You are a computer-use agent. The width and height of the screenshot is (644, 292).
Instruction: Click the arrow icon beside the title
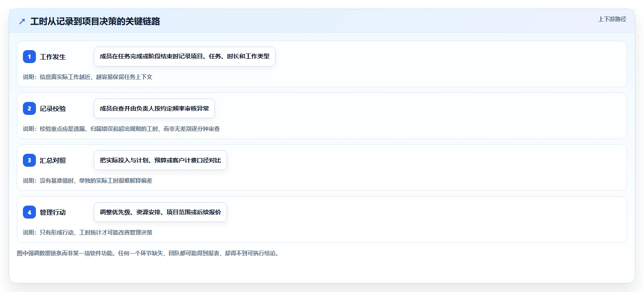(x=22, y=22)
